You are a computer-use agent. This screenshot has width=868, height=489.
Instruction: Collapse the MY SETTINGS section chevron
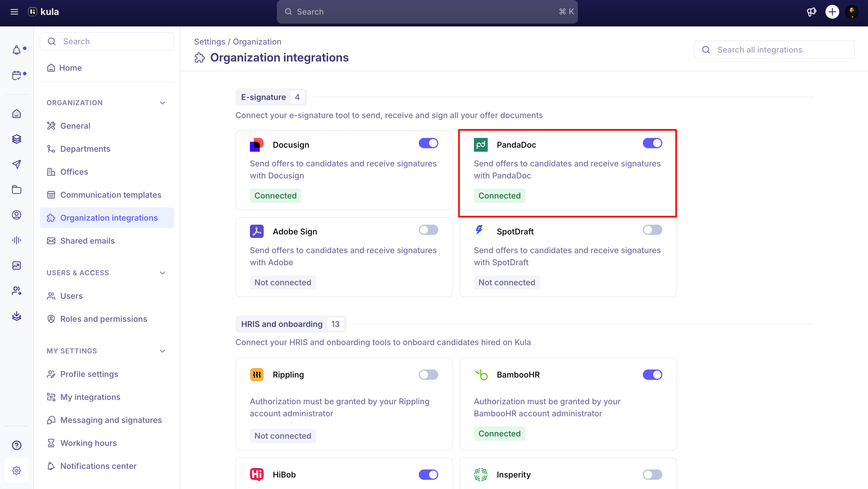click(162, 351)
